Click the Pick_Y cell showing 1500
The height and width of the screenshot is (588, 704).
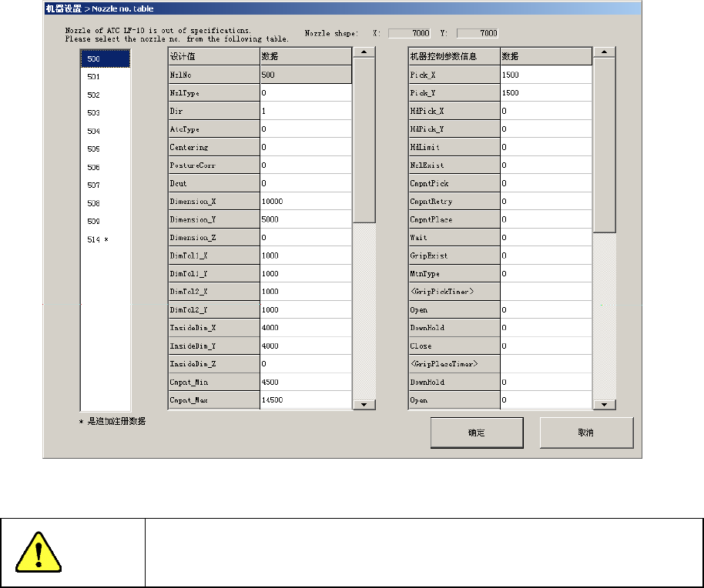pyautogui.click(x=546, y=93)
